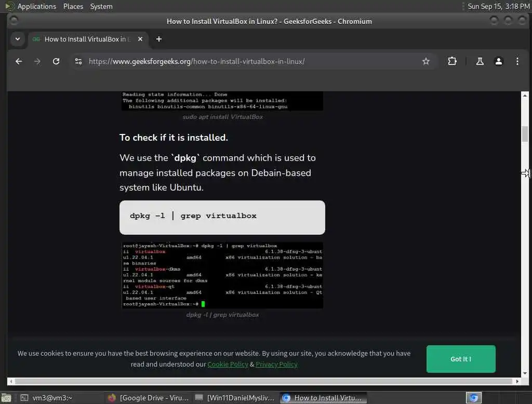Open Chromium three-dot menu
Viewport: 532px width, 404px height.
tap(517, 61)
